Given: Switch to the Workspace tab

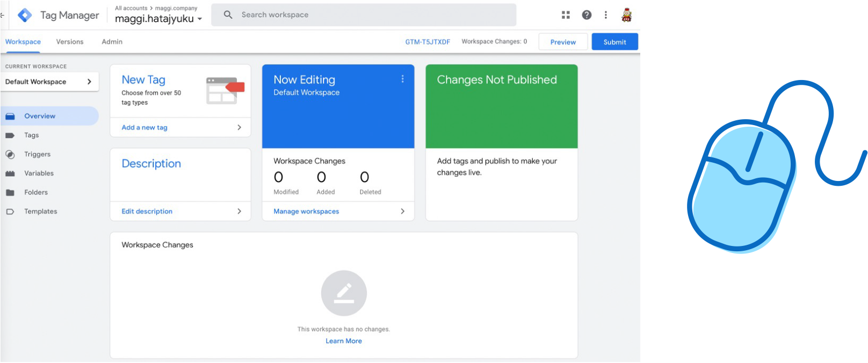Looking at the screenshot, I should 23,42.
